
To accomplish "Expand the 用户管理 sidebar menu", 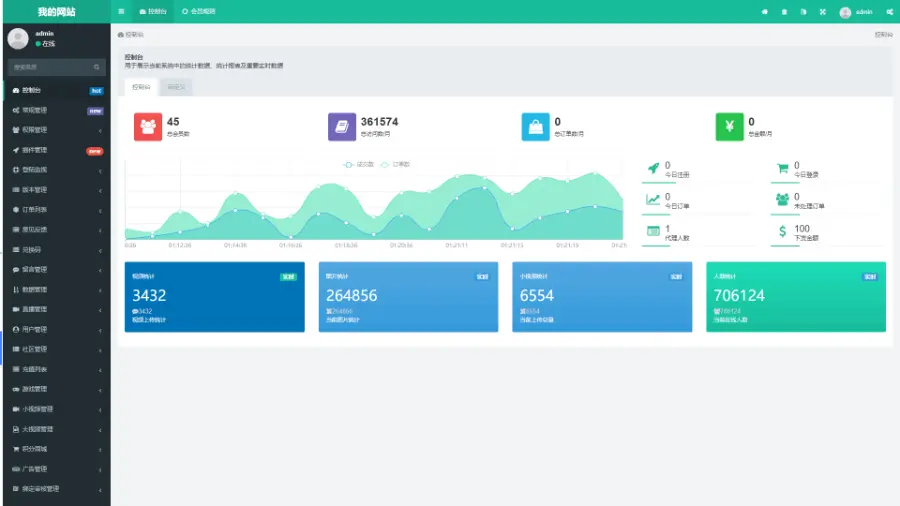I will point(55,329).
